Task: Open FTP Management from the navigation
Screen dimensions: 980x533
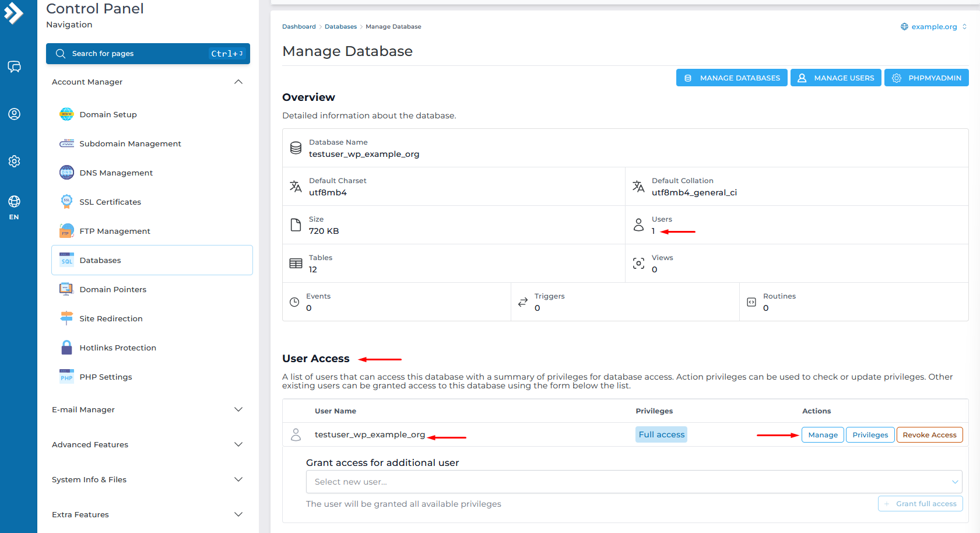Action: (x=115, y=232)
